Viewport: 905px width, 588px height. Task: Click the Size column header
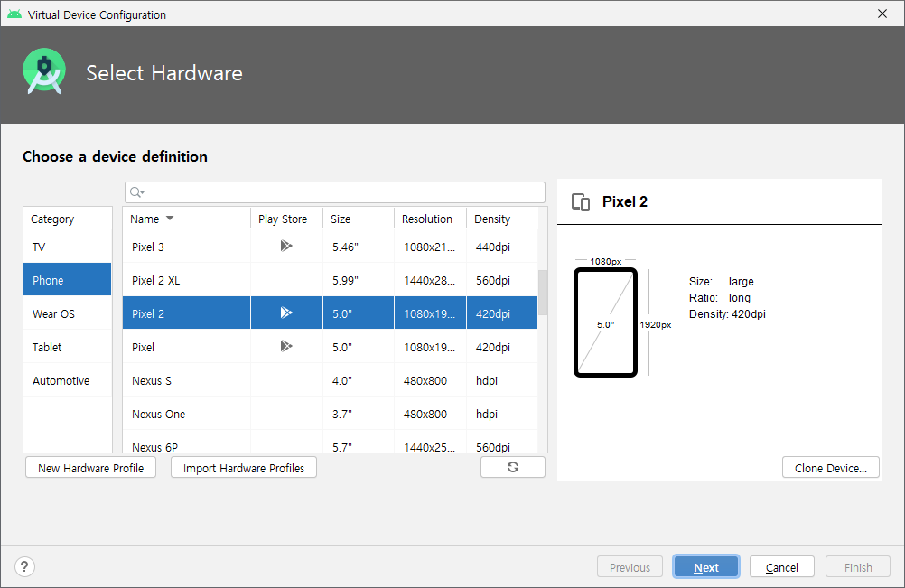pos(359,219)
